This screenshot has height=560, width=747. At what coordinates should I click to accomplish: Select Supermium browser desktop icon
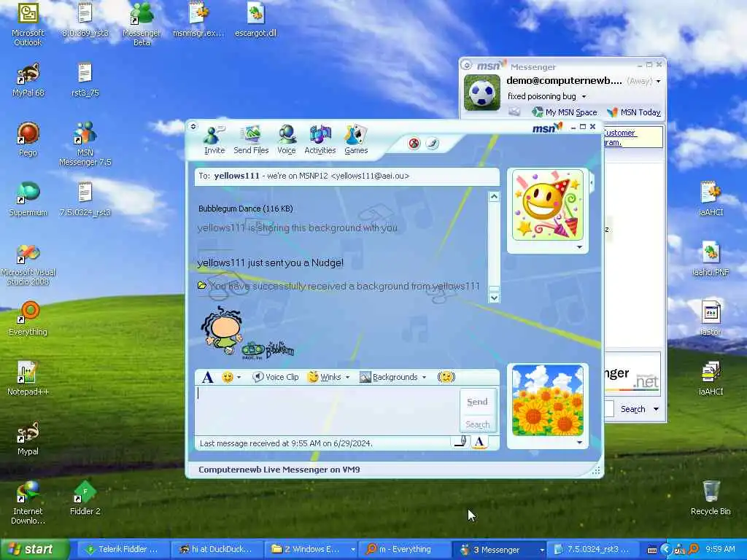tap(28, 200)
